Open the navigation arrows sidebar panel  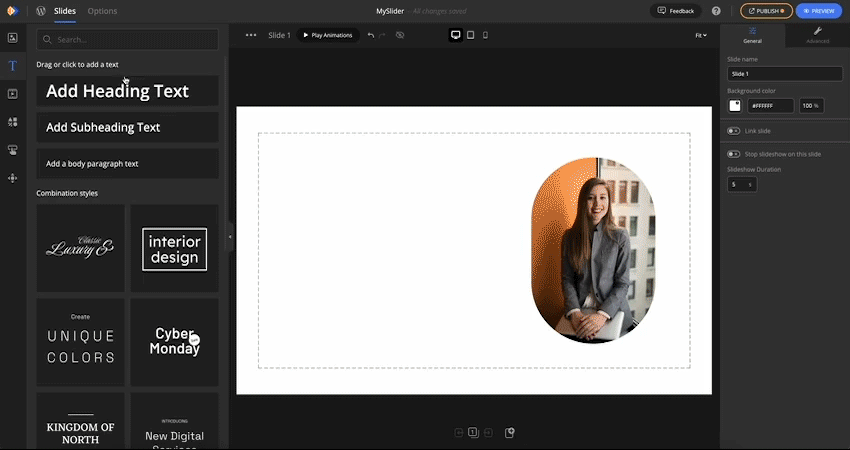tap(12, 178)
